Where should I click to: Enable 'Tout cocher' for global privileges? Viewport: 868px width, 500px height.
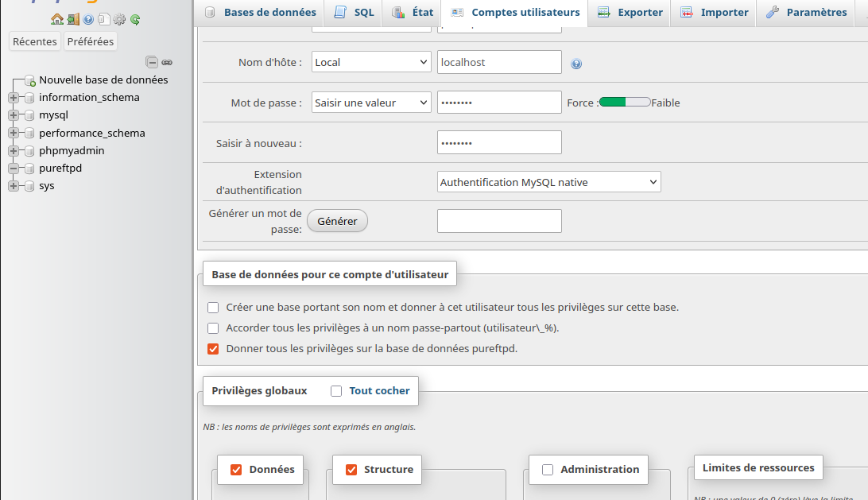pyautogui.click(x=336, y=390)
